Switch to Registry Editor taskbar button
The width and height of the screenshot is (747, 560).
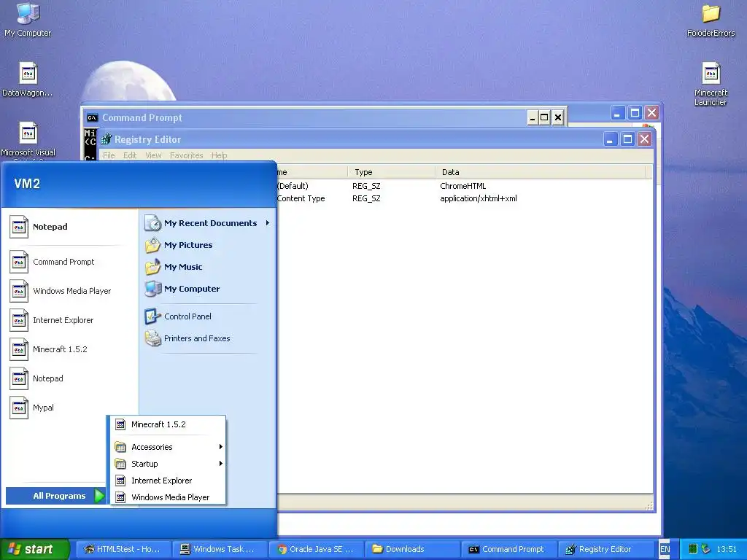[x=605, y=550]
